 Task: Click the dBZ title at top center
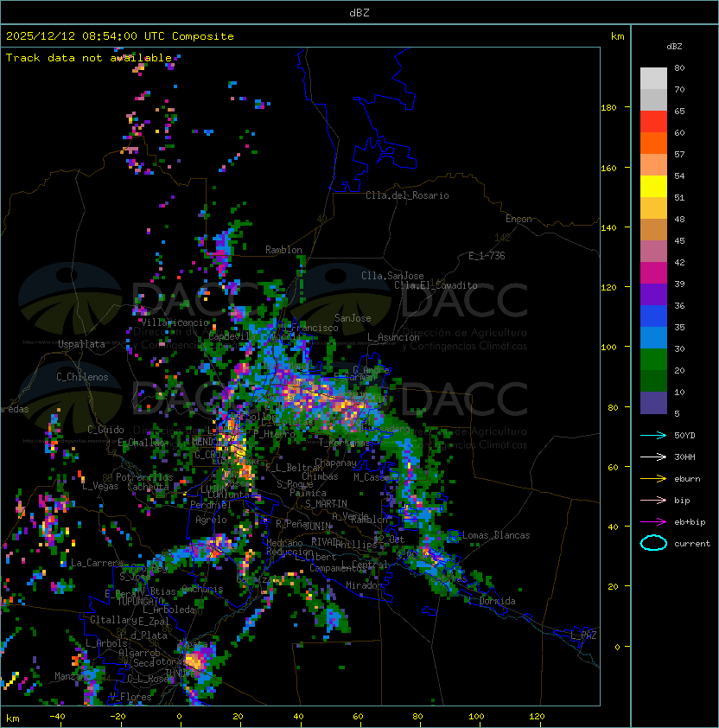tap(359, 12)
